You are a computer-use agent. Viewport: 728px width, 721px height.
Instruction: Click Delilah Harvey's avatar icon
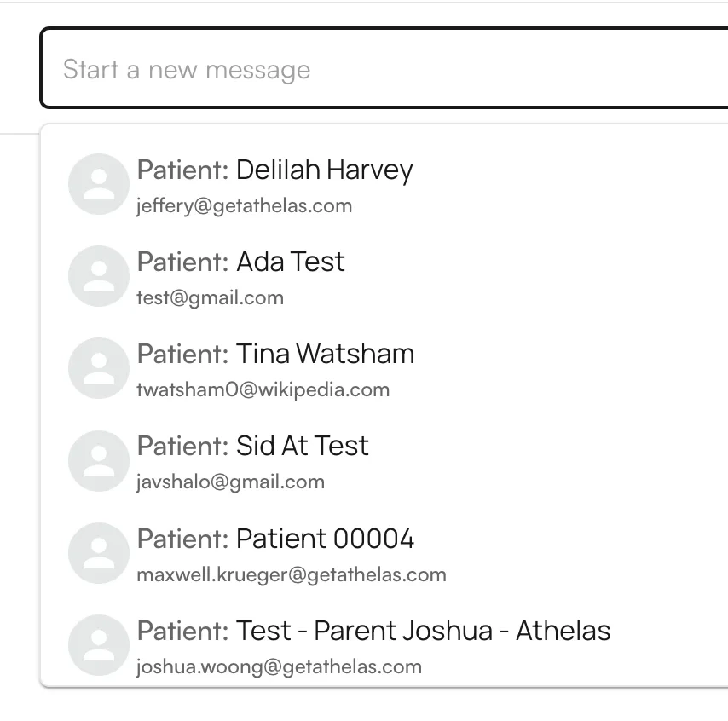pyautogui.click(x=99, y=184)
